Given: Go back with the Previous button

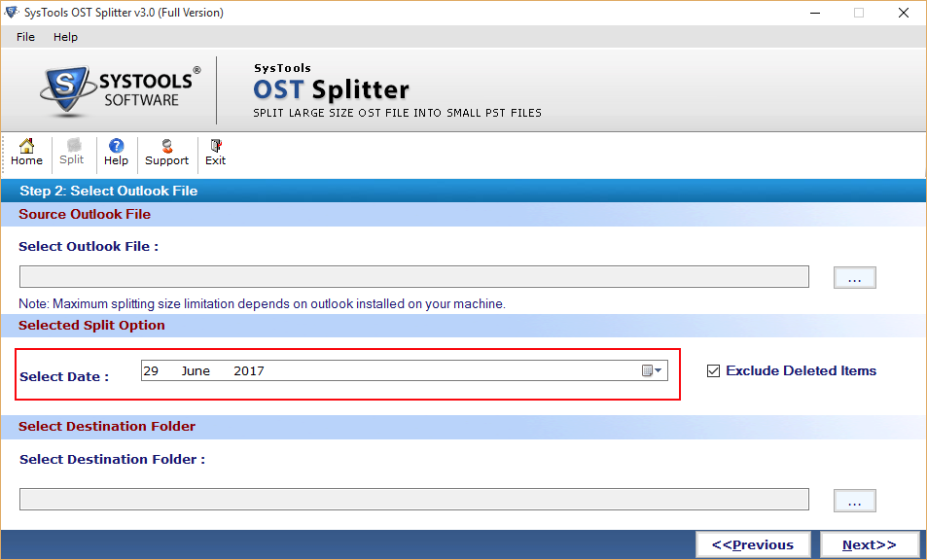Looking at the screenshot, I should [x=753, y=544].
